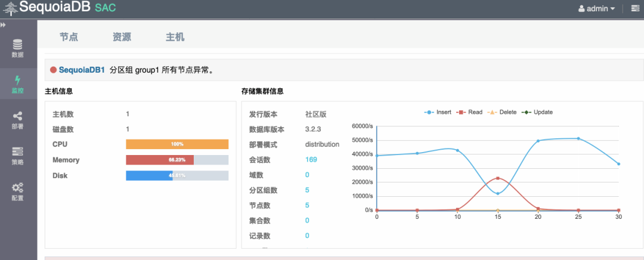Open the admin user dropdown
644x260 pixels.
coord(596,8)
